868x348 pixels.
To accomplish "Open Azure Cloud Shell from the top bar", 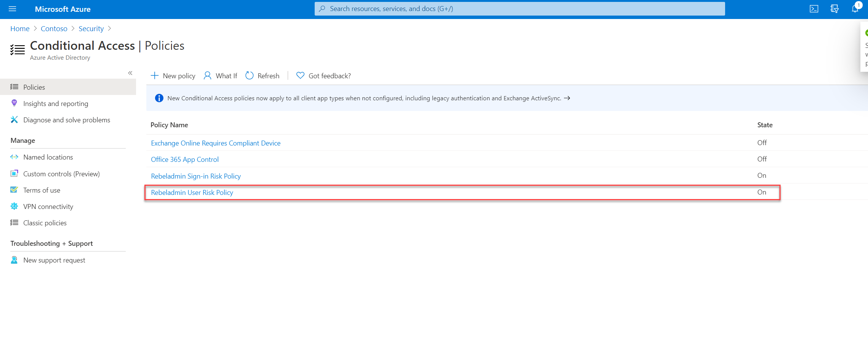I will (x=814, y=9).
